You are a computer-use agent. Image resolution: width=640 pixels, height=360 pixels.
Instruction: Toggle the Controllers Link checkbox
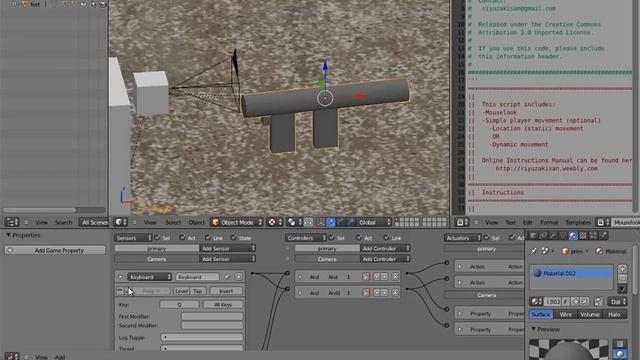[x=386, y=238]
